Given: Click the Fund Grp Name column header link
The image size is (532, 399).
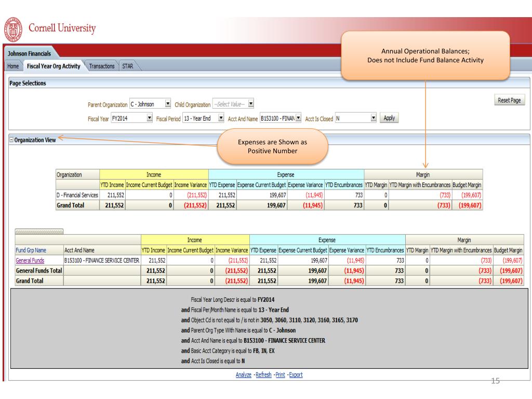Looking at the screenshot, I should coord(31,250).
